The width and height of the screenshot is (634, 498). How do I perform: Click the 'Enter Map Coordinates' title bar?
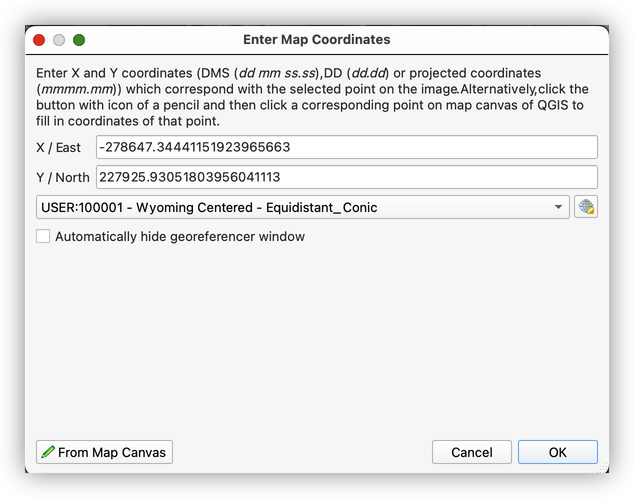[x=316, y=40]
